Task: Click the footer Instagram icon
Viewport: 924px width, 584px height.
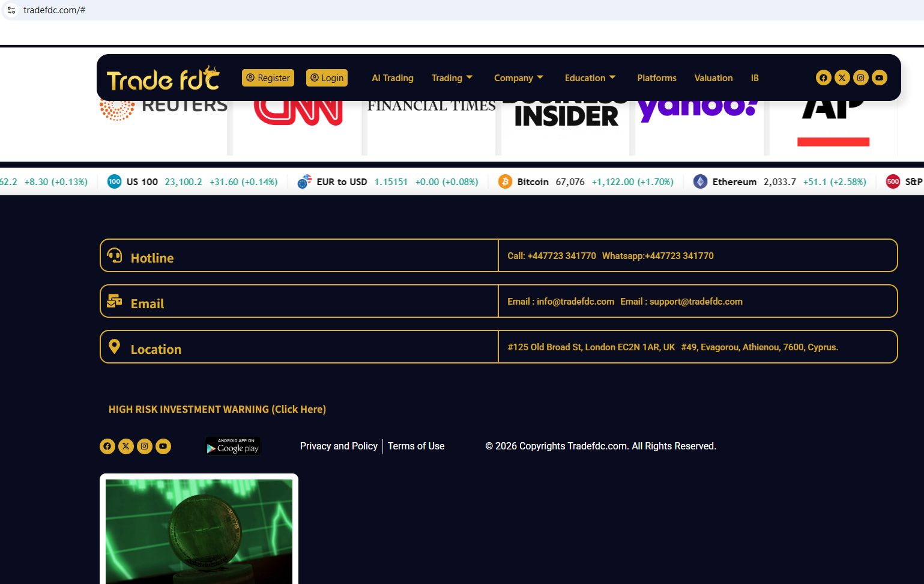Action: click(145, 446)
